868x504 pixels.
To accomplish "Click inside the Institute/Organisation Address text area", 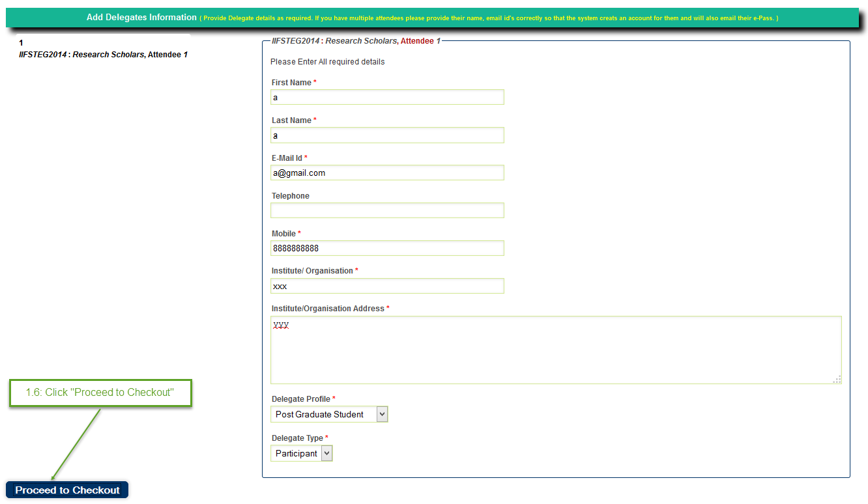I will (x=555, y=350).
